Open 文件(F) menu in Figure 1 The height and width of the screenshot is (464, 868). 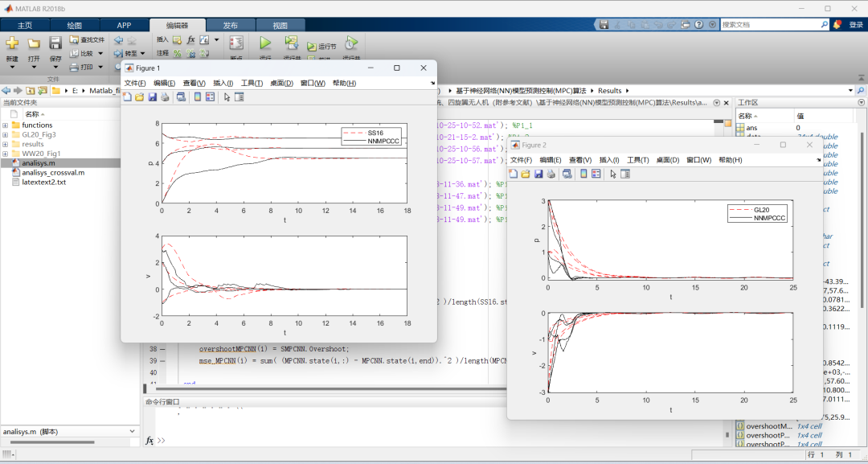[135, 83]
